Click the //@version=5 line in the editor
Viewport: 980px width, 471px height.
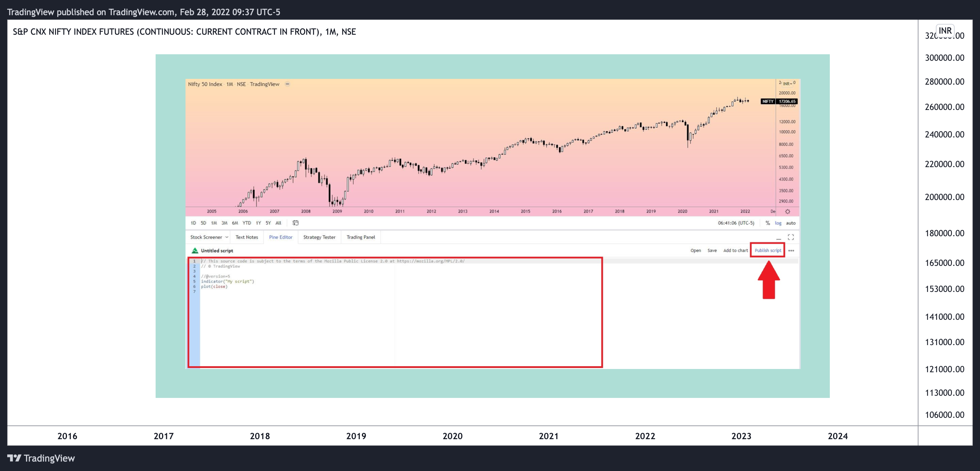(216, 276)
